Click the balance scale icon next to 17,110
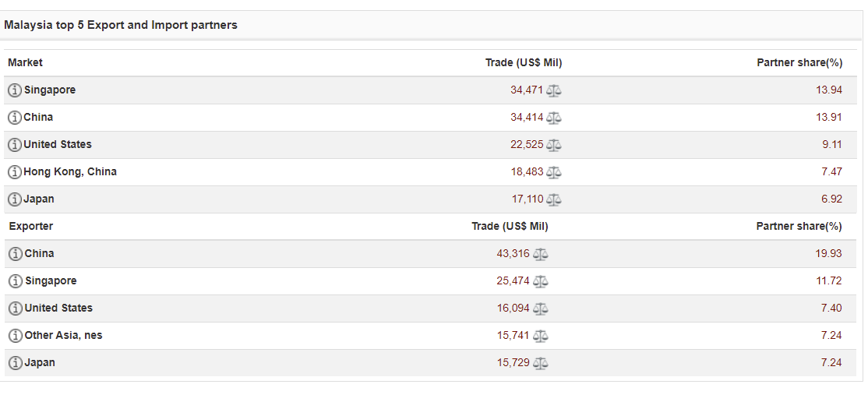 click(x=554, y=200)
